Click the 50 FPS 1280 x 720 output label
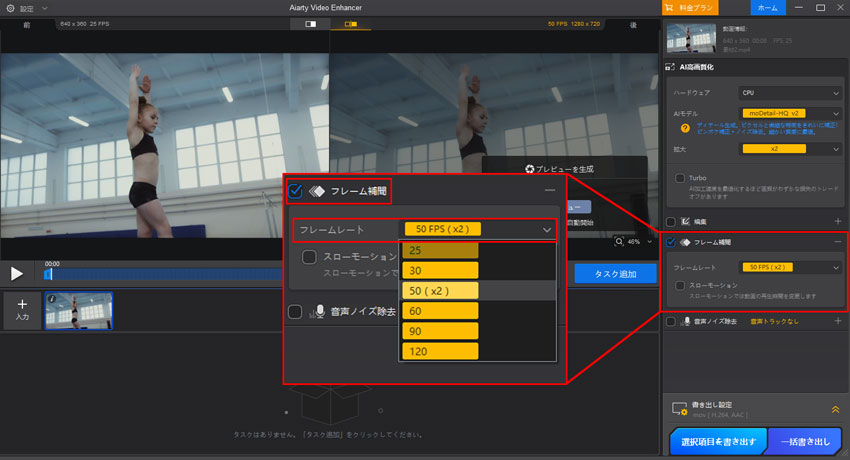This screenshot has height=460, width=850. click(574, 24)
